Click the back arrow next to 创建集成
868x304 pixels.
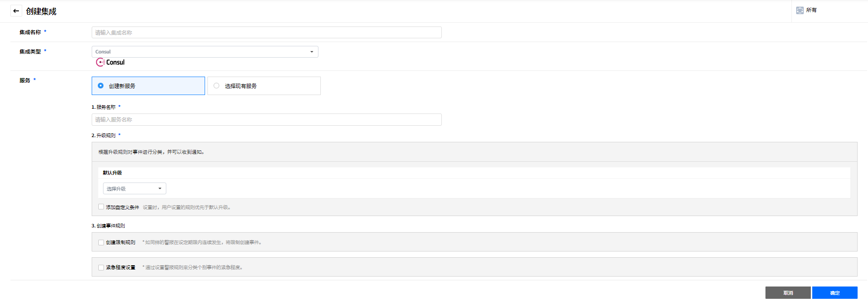pyautogui.click(x=16, y=11)
